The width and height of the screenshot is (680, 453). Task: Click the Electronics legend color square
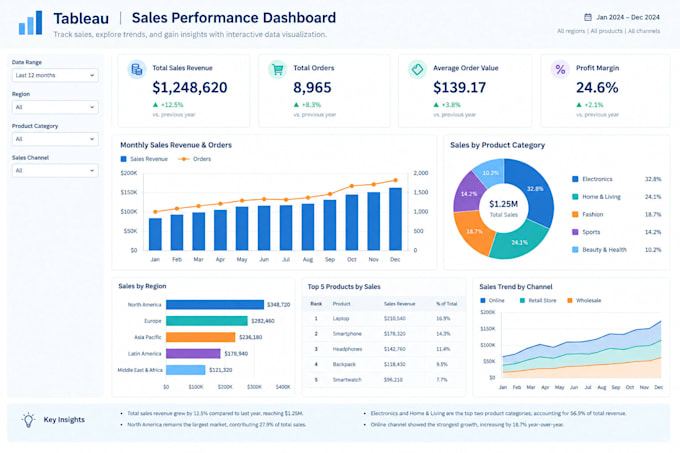575,179
